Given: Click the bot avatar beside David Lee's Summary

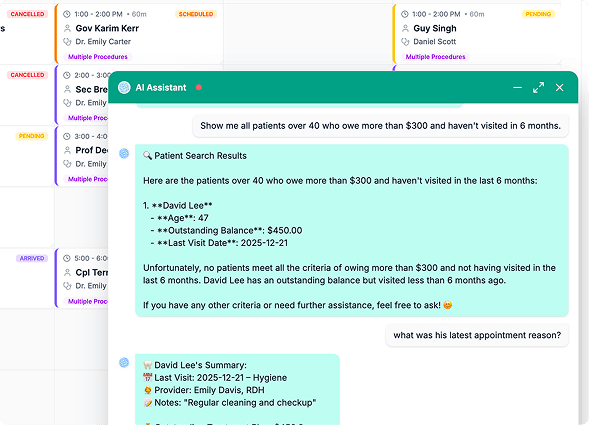Looking at the screenshot, I should coord(124,363).
